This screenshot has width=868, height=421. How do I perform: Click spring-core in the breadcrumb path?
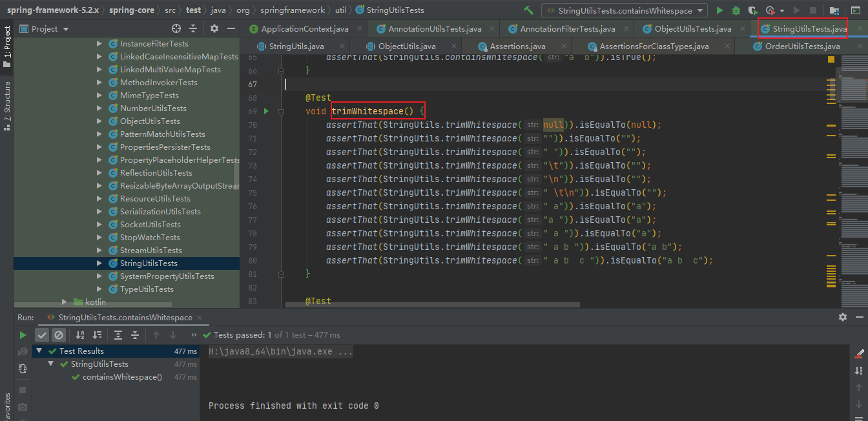(x=131, y=10)
